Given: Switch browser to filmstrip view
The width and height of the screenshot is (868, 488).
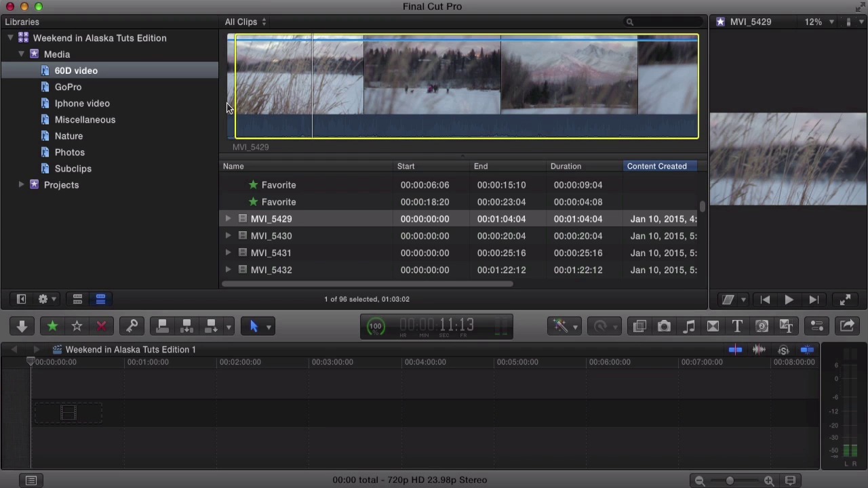Looking at the screenshot, I should tap(77, 299).
